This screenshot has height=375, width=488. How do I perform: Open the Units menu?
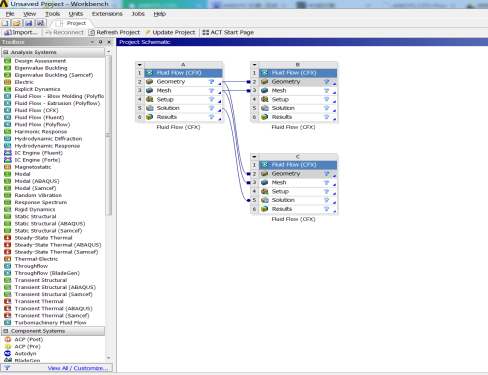coord(76,14)
